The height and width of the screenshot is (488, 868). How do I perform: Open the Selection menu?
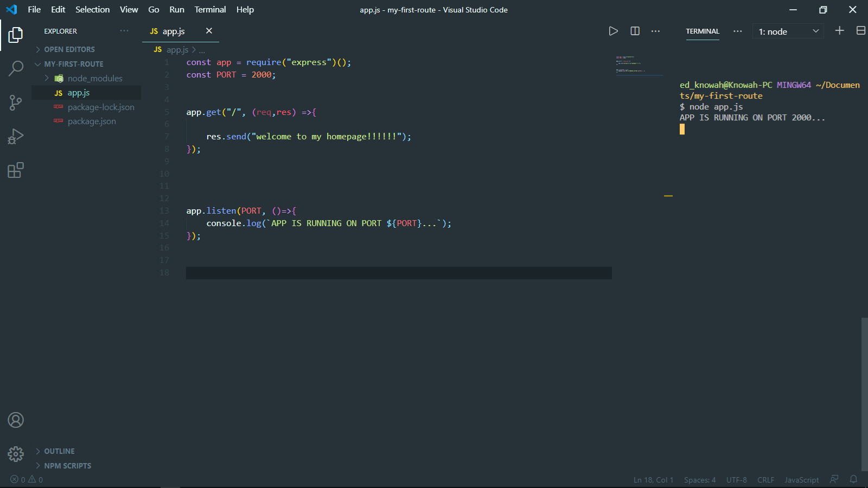(x=92, y=10)
